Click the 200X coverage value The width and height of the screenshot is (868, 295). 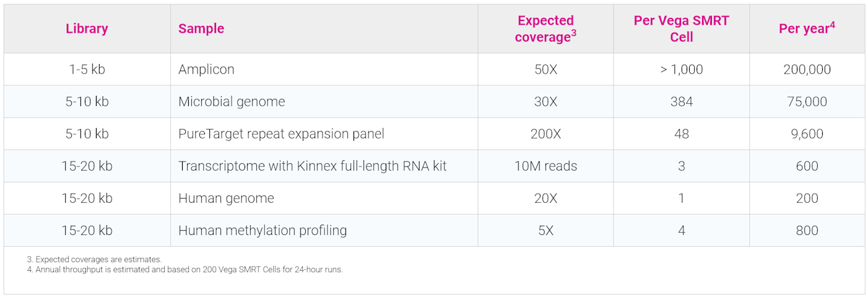pos(545,134)
